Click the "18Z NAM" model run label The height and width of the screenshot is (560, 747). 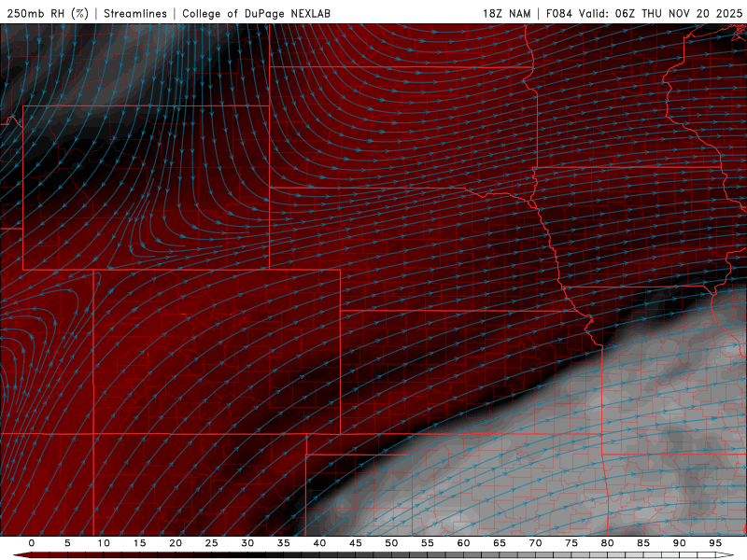(506, 13)
